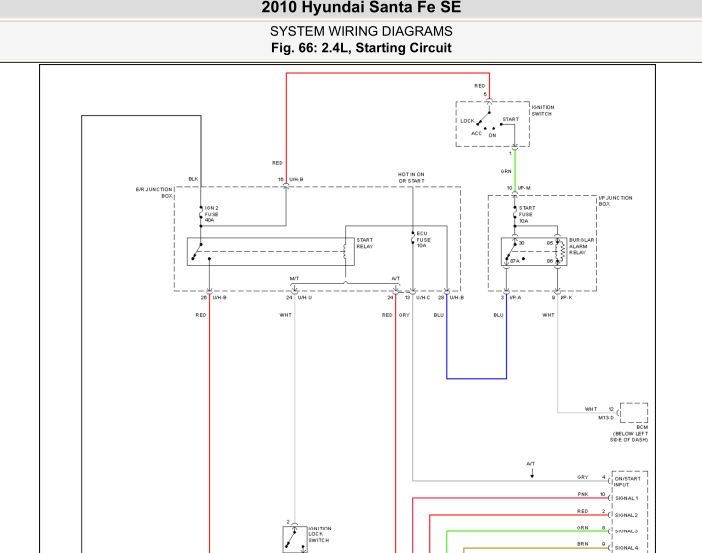Click the "SIGNAL 2" pin label
Image resolution: width=702 pixels, height=553 pixels.
tap(626, 515)
